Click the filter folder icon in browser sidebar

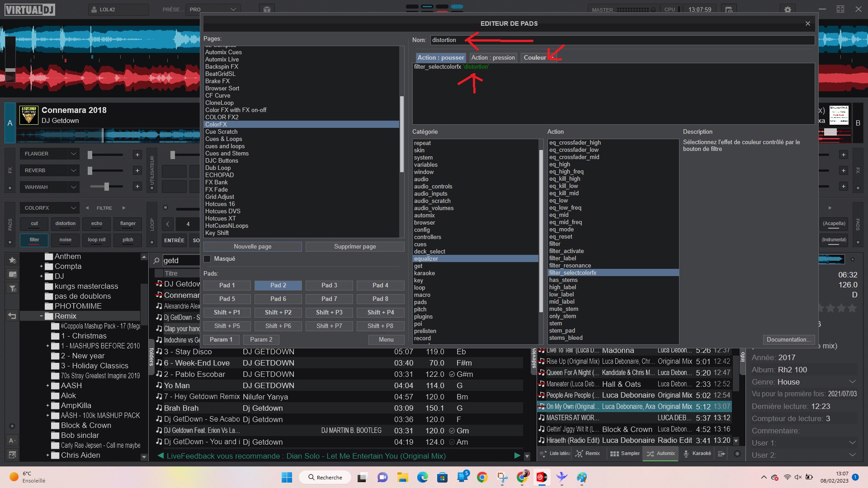(x=12, y=288)
